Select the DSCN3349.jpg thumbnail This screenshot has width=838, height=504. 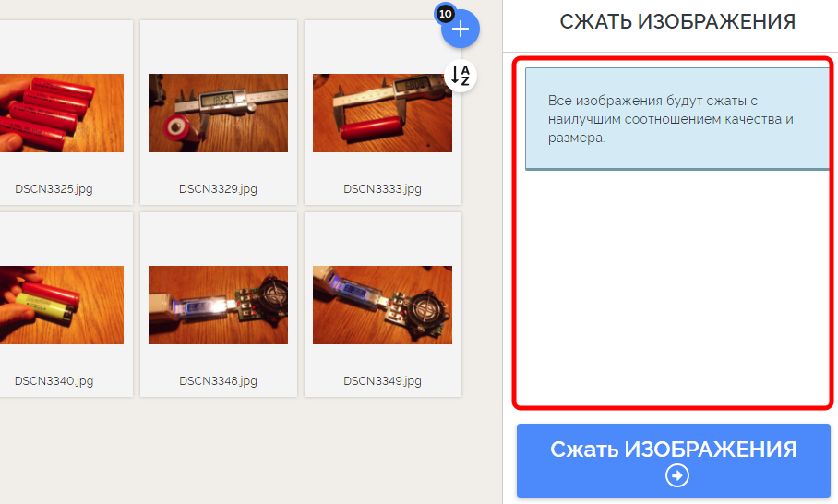[382, 305]
